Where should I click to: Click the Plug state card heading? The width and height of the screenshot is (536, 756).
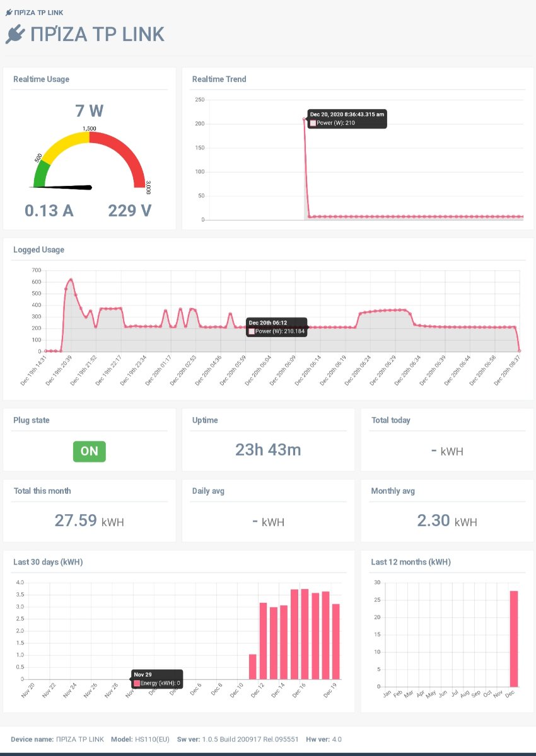(32, 420)
